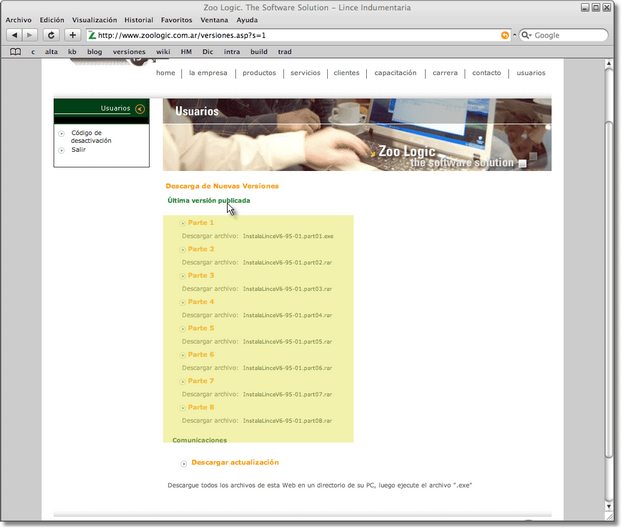Click the bullet beside Código de desactivación
Image resolution: width=622 pixels, height=529 pixels.
(x=61, y=134)
